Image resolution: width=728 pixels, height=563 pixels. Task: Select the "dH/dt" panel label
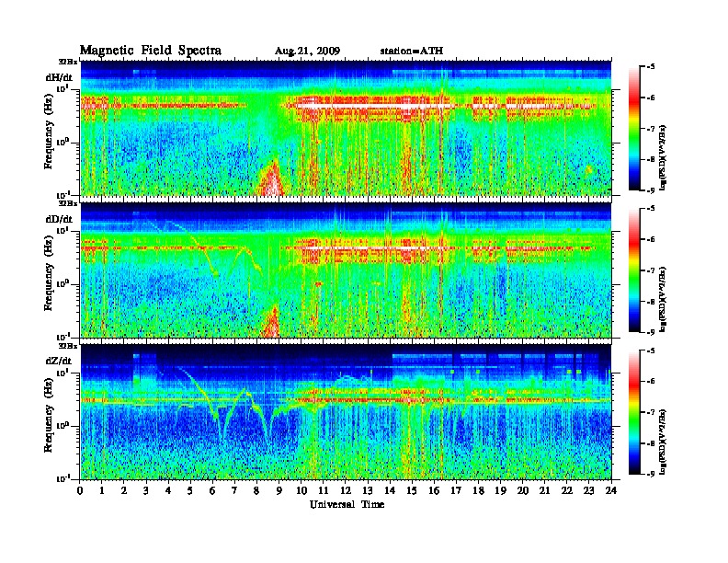pyautogui.click(x=59, y=77)
